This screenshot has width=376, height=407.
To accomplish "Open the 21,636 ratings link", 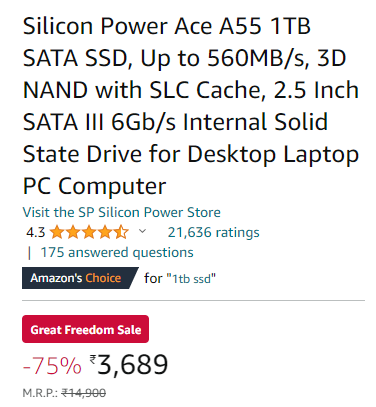I will point(213,232).
